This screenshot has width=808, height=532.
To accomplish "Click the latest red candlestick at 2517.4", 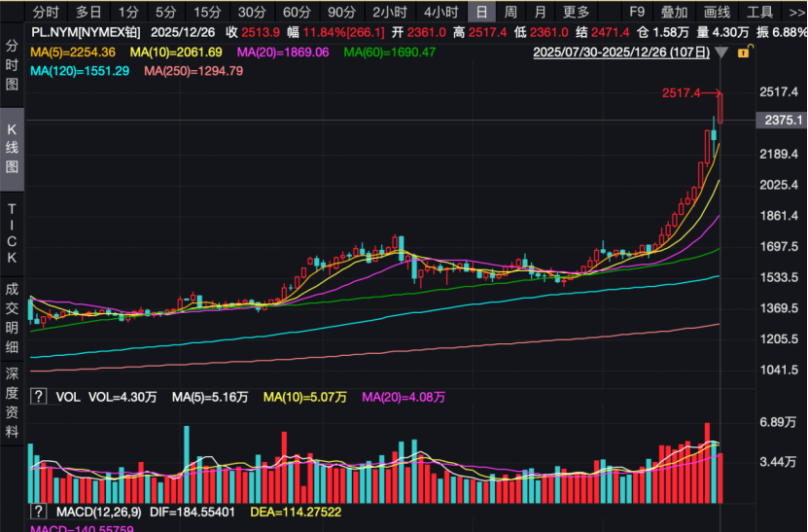I will (x=720, y=108).
